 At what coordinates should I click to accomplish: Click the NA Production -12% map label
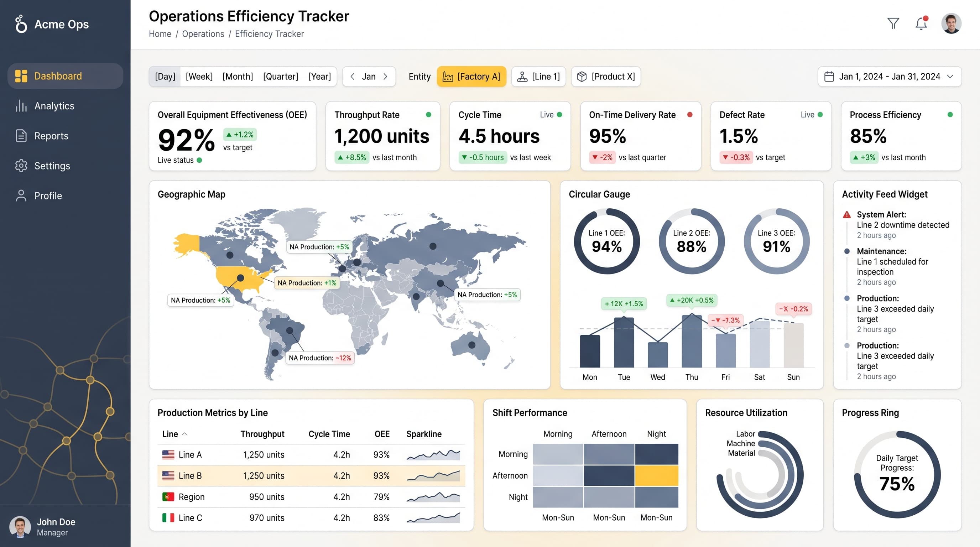[x=319, y=358]
